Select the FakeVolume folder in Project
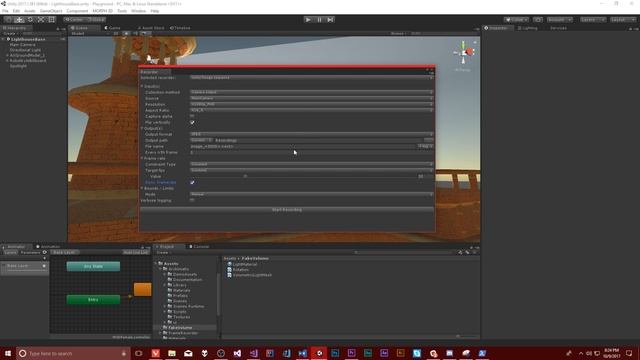The image size is (640, 360). [180, 328]
